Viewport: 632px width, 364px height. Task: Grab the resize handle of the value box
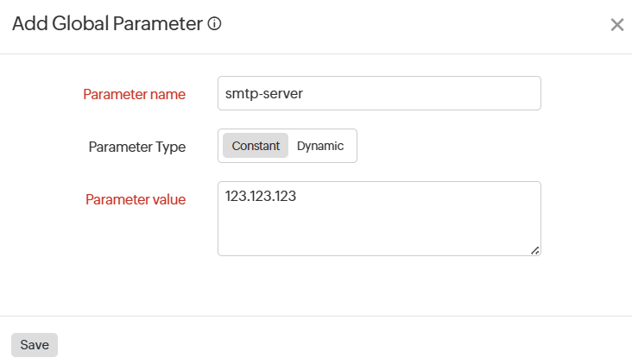[534, 250]
